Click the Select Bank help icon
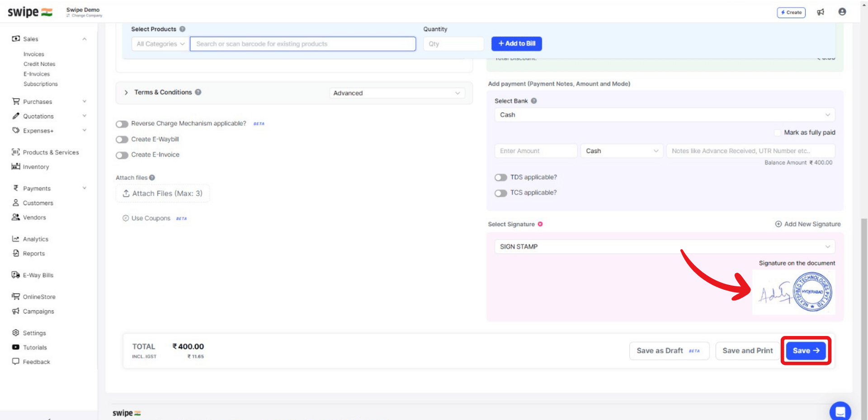868x420 pixels. [534, 101]
